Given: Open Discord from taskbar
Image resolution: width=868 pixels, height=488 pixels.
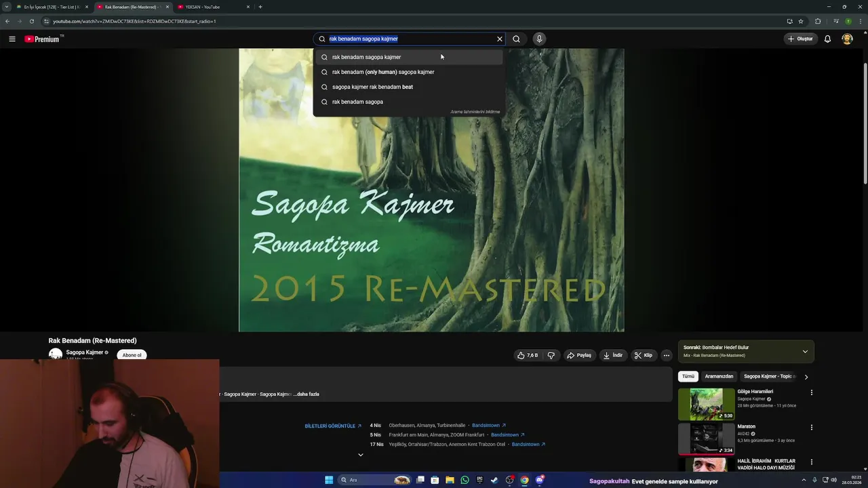Looking at the screenshot, I should click(539, 480).
